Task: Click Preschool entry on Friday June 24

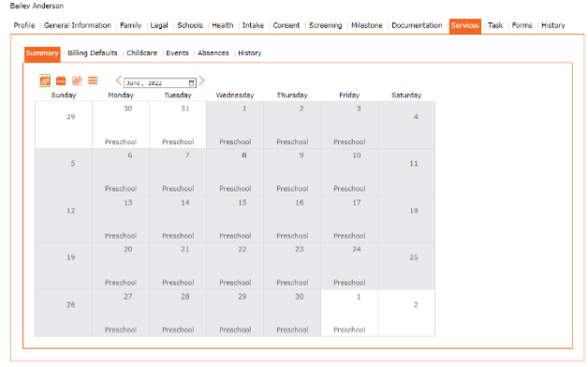Action: tap(349, 283)
